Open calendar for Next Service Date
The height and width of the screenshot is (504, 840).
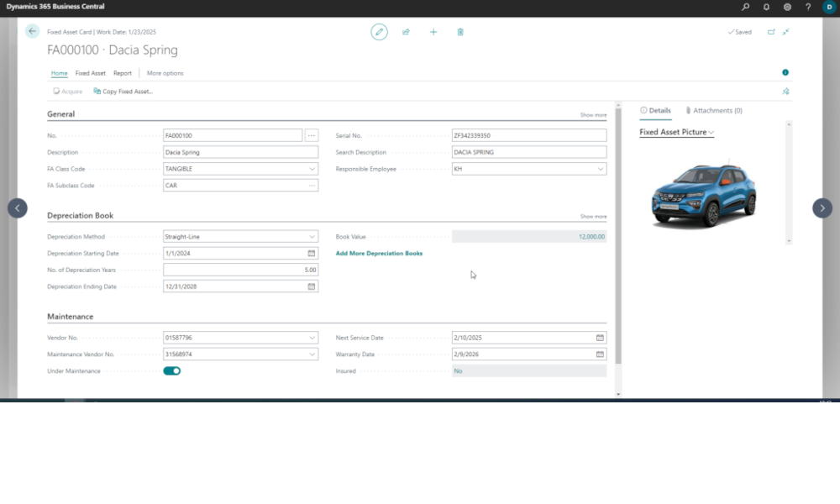pyautogui.click(x=600, y=338)
